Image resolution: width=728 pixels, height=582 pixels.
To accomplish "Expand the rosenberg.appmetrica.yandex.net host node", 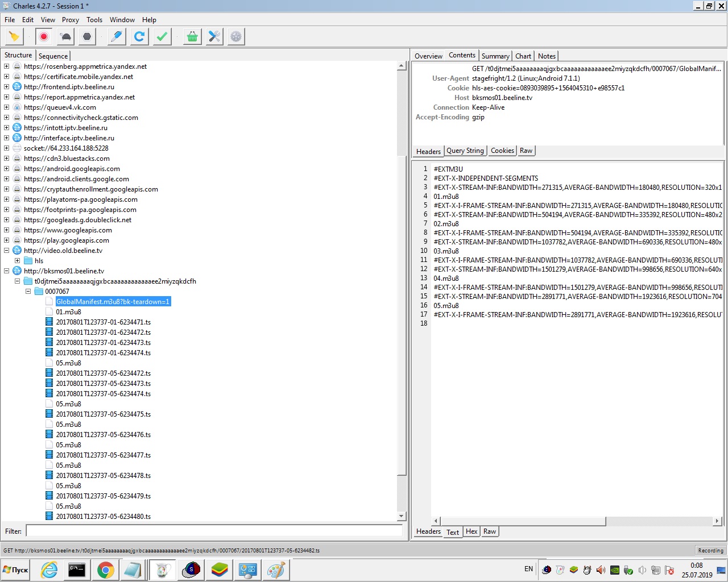I will coord(6,66).
